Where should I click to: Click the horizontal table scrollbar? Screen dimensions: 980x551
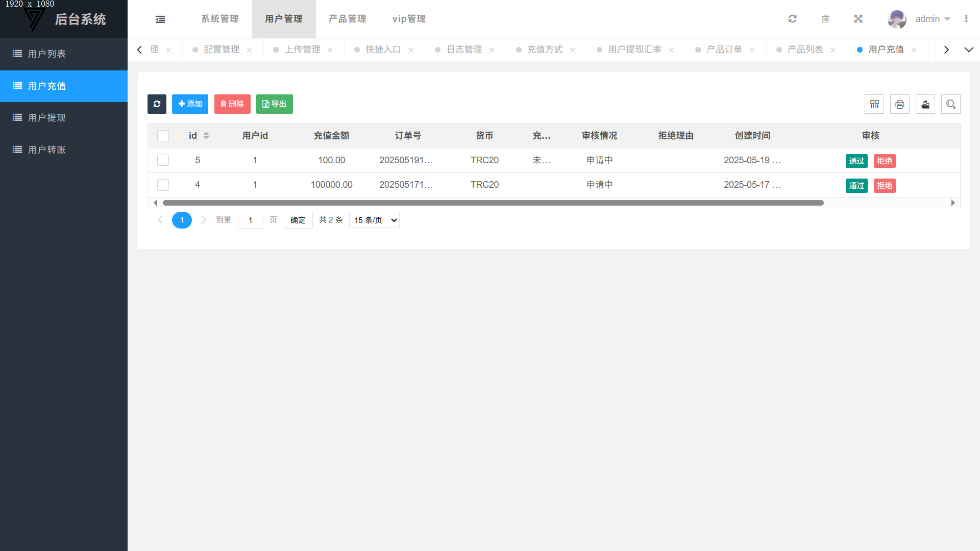[493, 203]
